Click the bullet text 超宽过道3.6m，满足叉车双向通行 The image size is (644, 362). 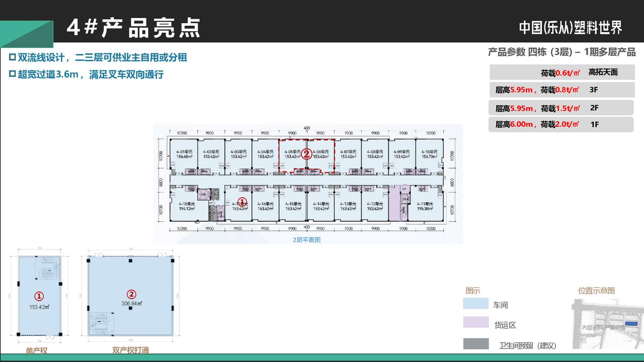click(x=91, y=74)
